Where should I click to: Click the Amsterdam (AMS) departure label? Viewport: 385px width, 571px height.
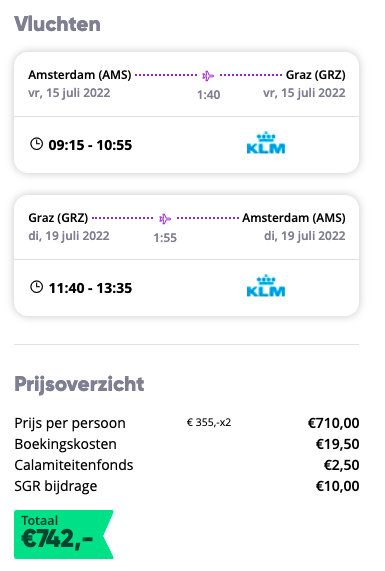(x=80, y=75)
